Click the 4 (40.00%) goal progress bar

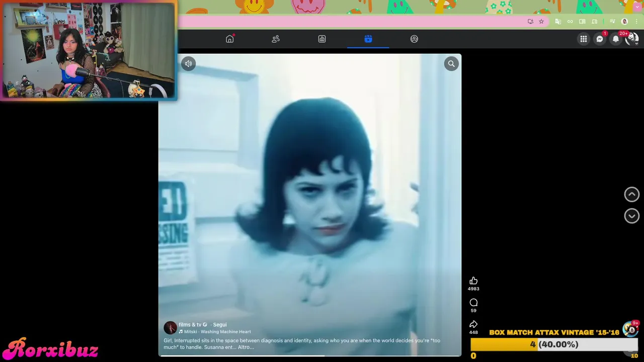coord(554,344)
